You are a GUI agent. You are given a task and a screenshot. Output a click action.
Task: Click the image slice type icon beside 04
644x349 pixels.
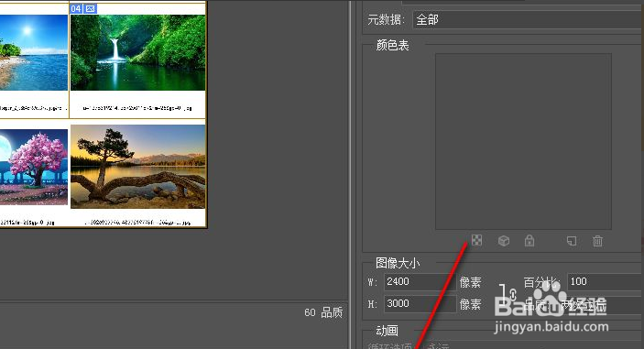[91, 8]
